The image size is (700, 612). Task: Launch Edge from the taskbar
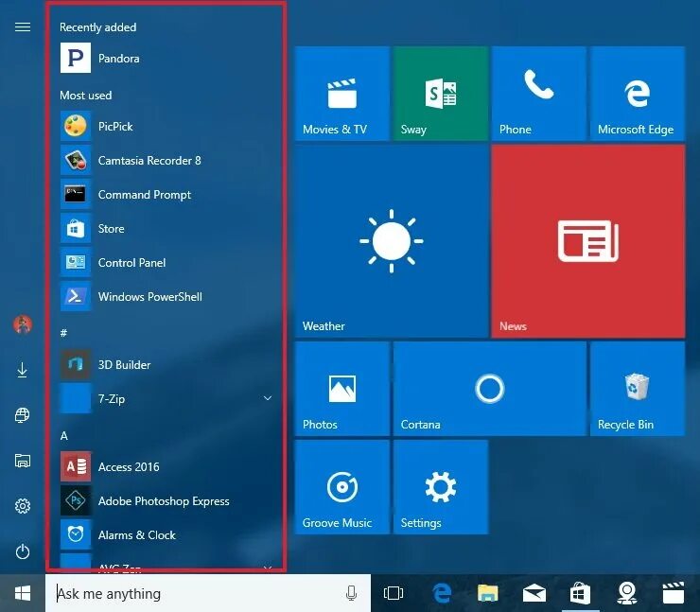442,593
